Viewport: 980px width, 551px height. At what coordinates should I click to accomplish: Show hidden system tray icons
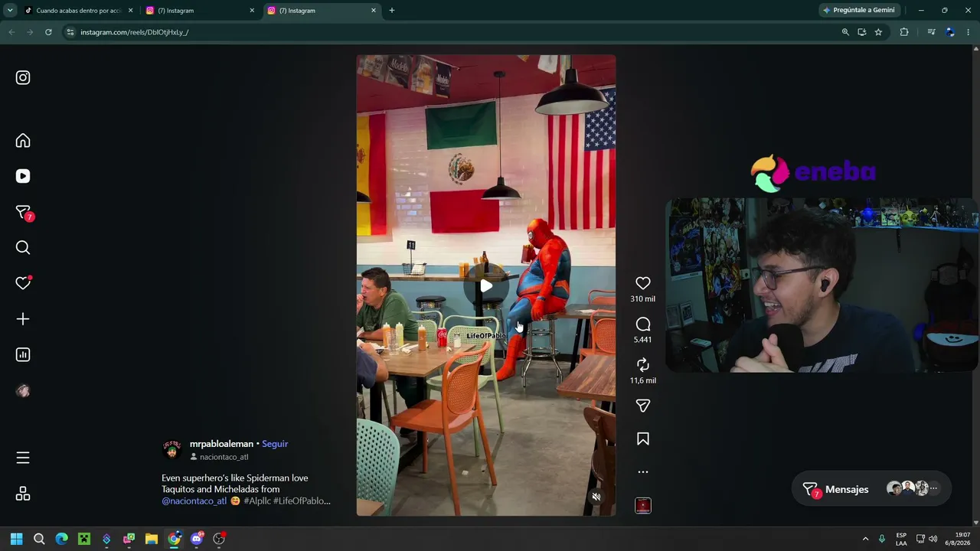(865, 539)
